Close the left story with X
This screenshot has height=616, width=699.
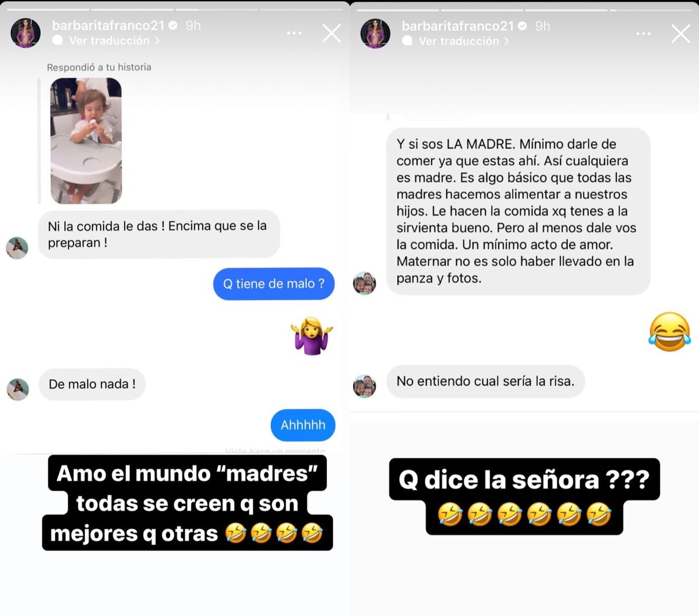(331, 33)
